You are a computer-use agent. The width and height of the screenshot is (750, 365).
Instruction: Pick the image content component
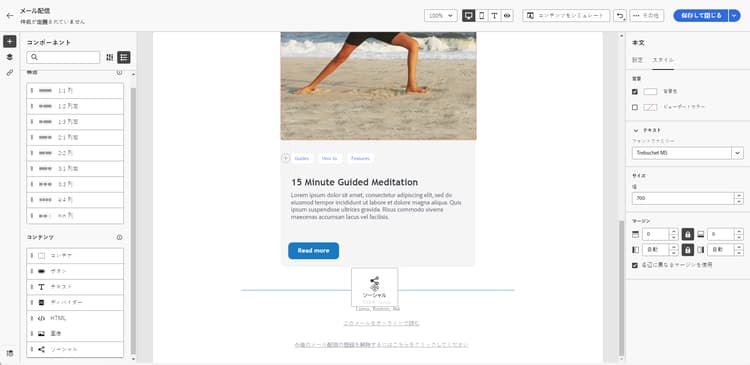[x=75, y=333]
